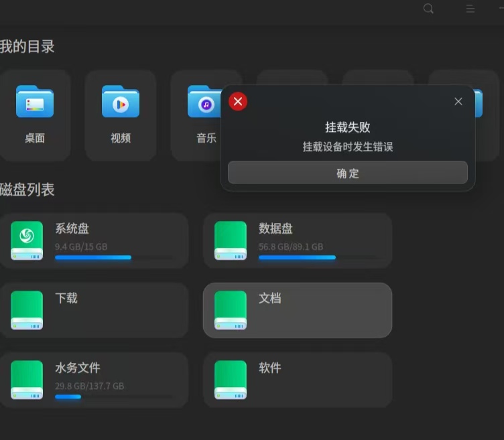
Task: Select the 文档 drive icon
Action: [231, 310]
